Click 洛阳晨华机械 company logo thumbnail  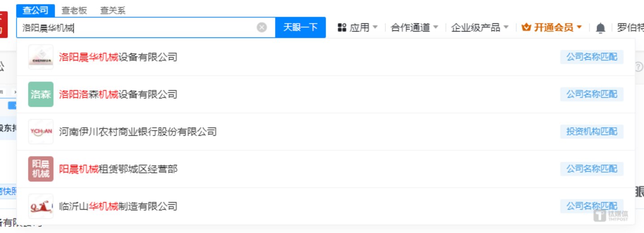point(41,57)
